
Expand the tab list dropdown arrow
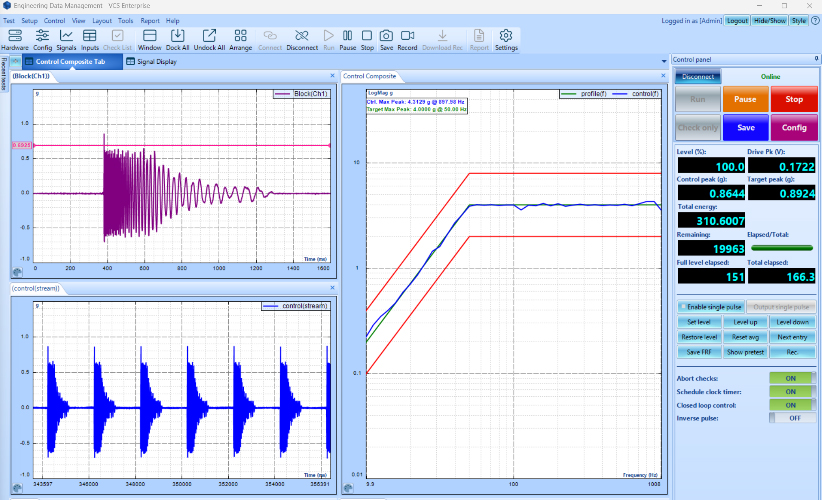(664, 62)
